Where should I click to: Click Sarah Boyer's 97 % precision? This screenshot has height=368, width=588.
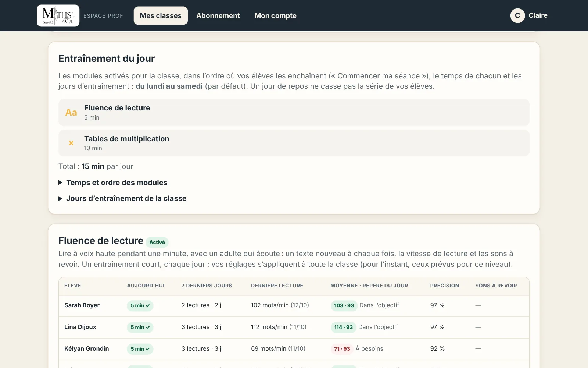437,305
